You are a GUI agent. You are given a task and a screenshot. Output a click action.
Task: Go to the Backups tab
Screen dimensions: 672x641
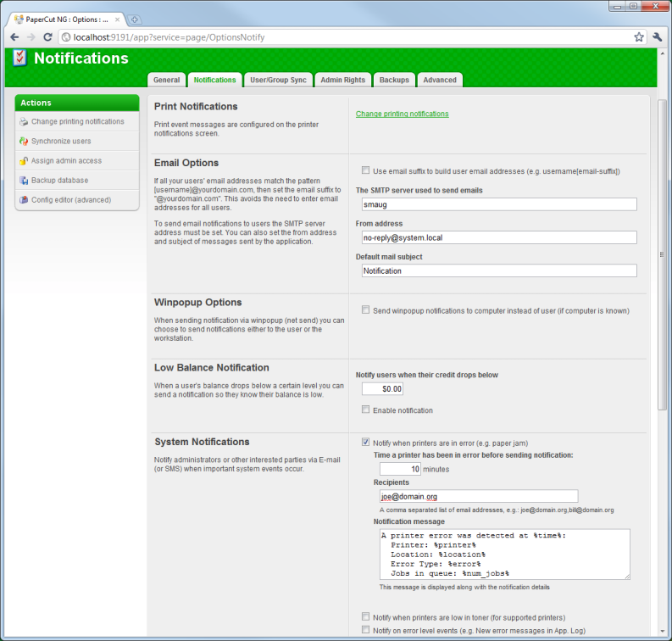[x=394, y=80]
